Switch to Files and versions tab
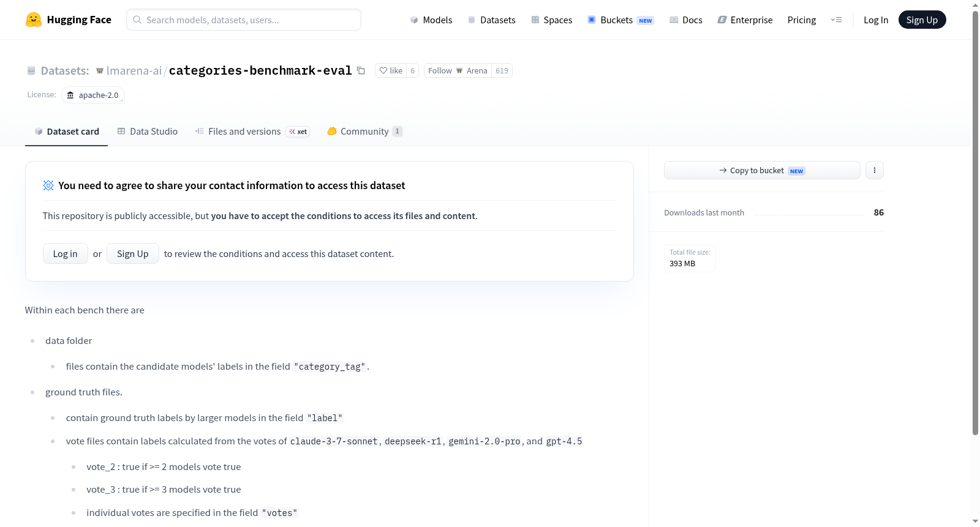 [252, 132]
